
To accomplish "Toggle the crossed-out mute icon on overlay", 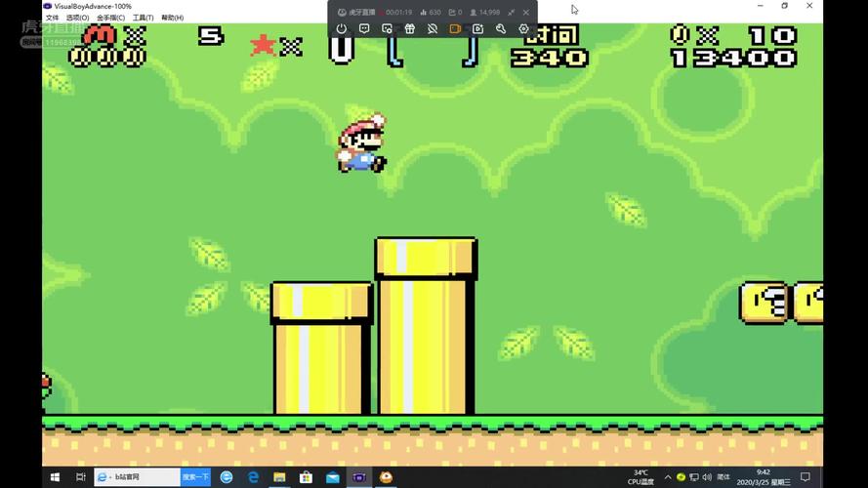I will 433,28.
